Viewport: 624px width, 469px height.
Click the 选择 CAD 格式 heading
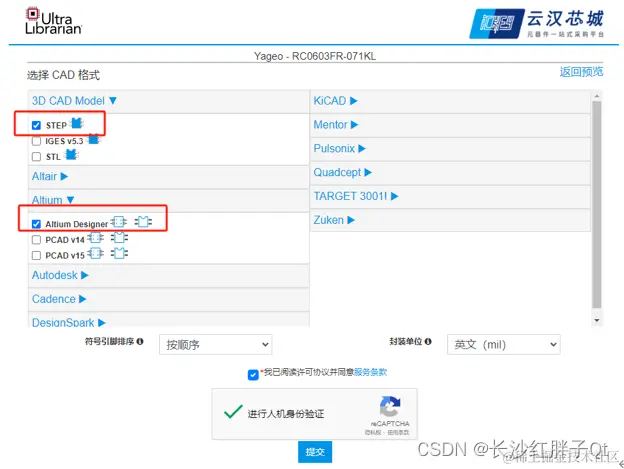click(x=64, y=75)
